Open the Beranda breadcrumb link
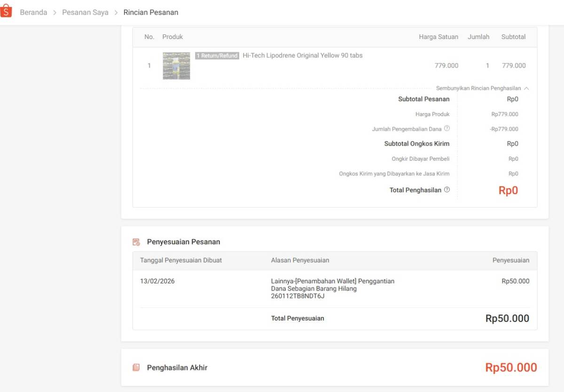 pyautogui.click(x=33, y=12)
